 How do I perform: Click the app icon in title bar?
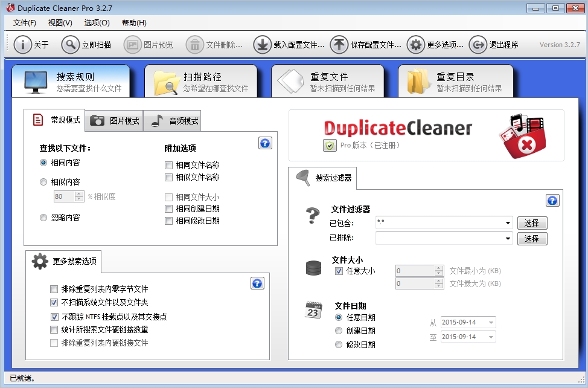coord(10,7)
